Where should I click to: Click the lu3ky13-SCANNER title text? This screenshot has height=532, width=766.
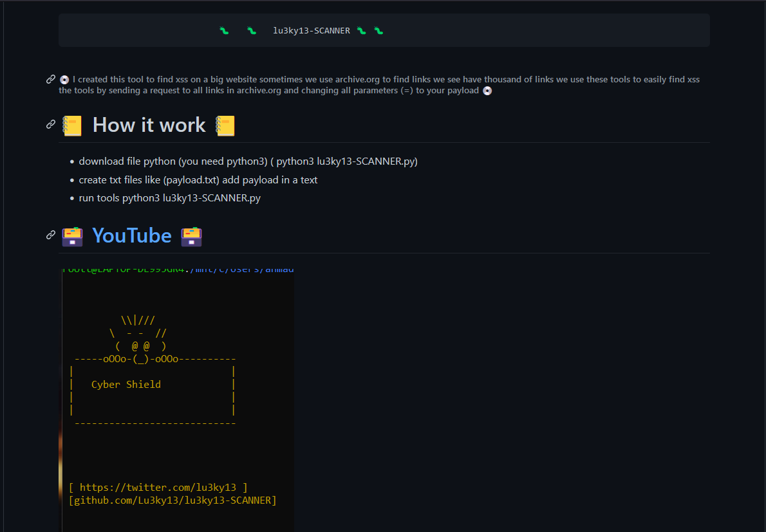tap(312, 31)
